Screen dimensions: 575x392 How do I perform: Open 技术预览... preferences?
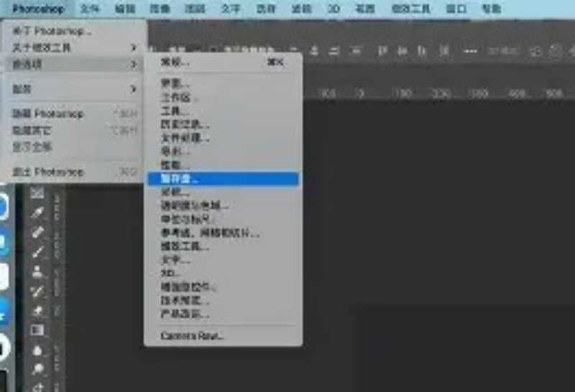click(223, 300)
